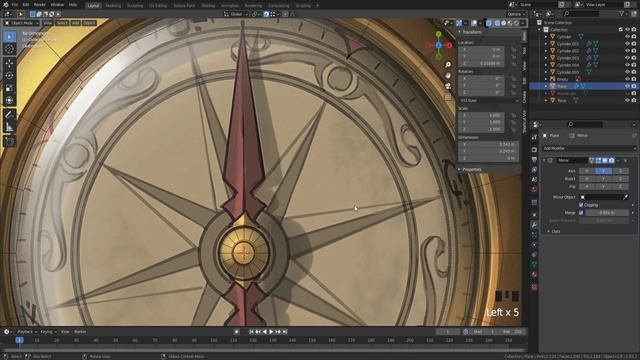Disable rendering for the Empty object
The image size is (640, 360).
pyautogui.click(x=634, y=79)
